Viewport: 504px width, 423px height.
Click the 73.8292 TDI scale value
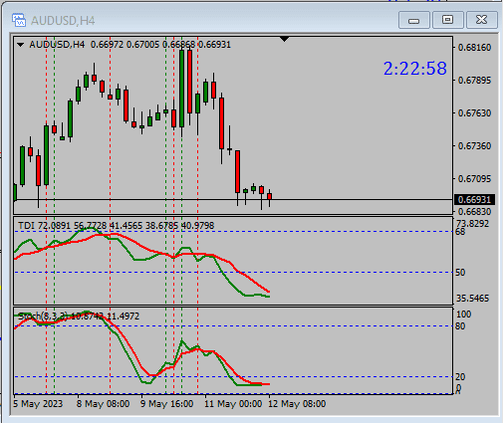click(x=473, y=224)
